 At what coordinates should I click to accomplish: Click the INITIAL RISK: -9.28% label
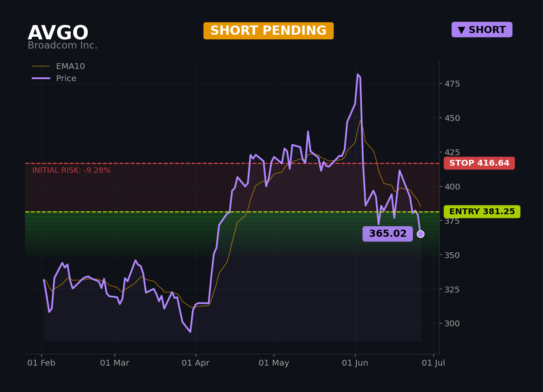[x=72, y=171]
